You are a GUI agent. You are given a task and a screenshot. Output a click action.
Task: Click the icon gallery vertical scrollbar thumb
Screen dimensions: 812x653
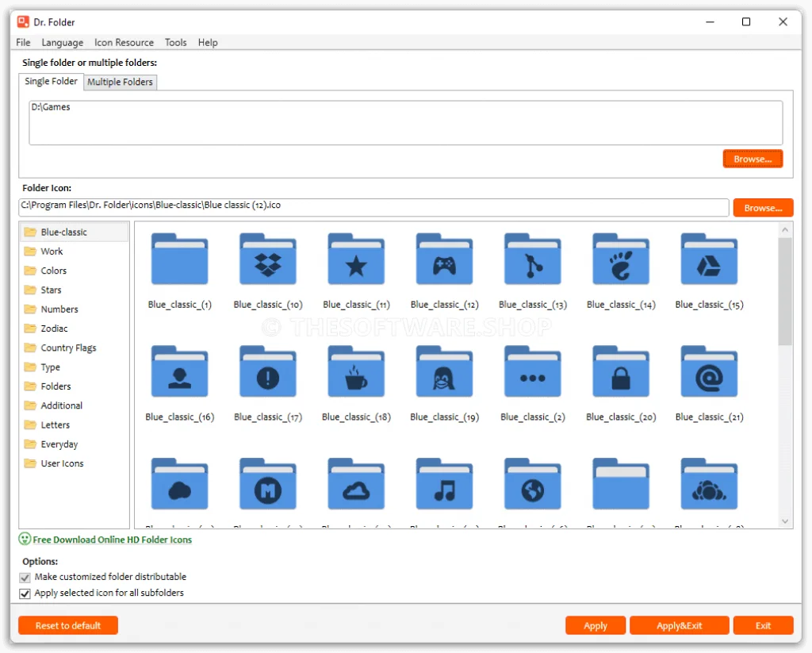point(785,290)
